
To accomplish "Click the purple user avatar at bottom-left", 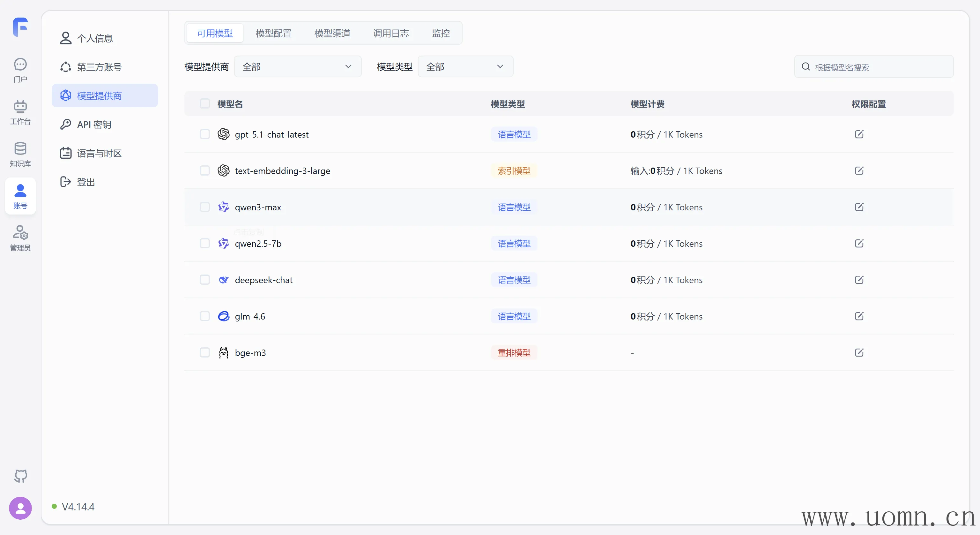I will [20, 508].
